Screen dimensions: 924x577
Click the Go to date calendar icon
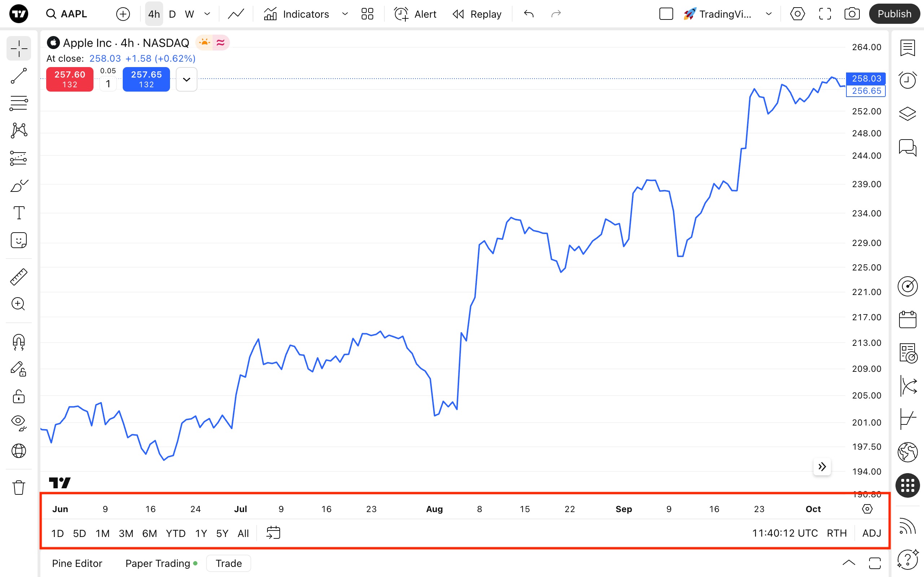[273, 533]
